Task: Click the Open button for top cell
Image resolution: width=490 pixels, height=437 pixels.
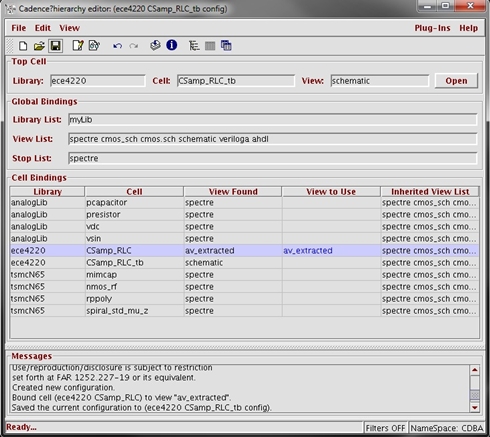Action: (456, 81)
